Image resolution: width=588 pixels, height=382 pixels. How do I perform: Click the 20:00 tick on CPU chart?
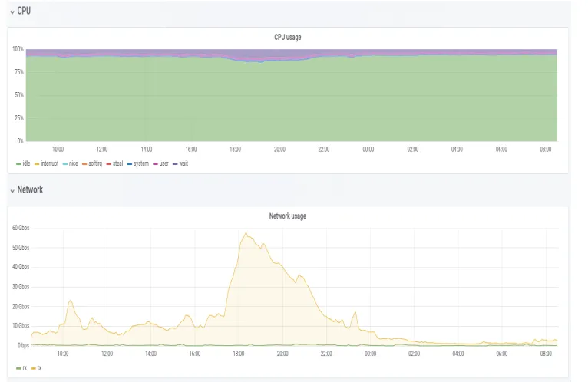[279, 150]
